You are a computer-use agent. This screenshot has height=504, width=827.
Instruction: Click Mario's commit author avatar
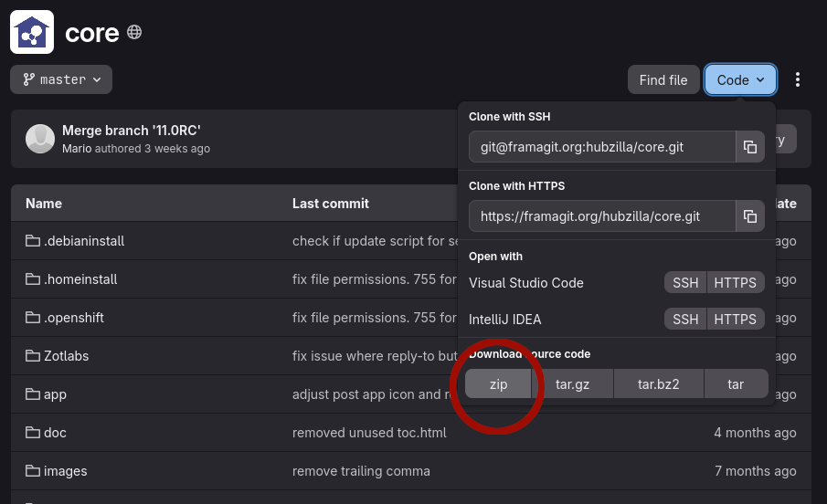pos(40,139)
